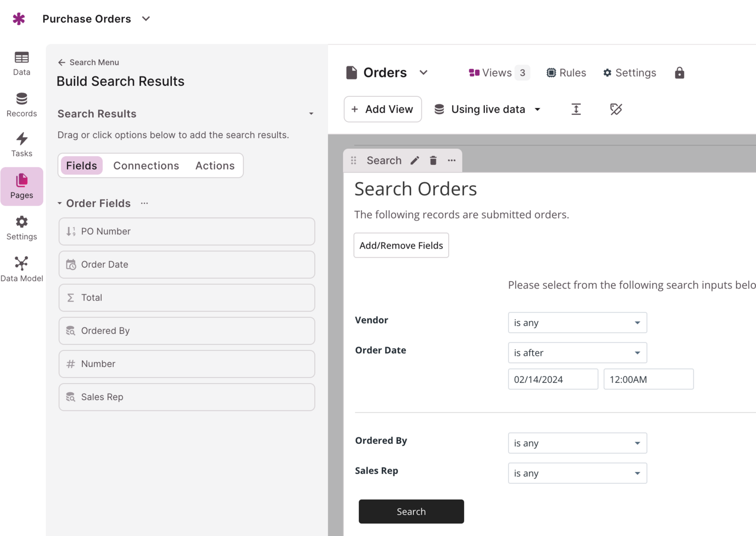Click the pencil icon to edit Search view
Viewport: 756px width, 536px height.
[415, 160]
